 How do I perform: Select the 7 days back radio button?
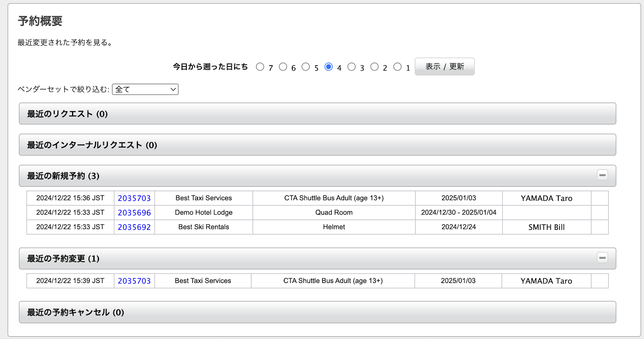260,67
